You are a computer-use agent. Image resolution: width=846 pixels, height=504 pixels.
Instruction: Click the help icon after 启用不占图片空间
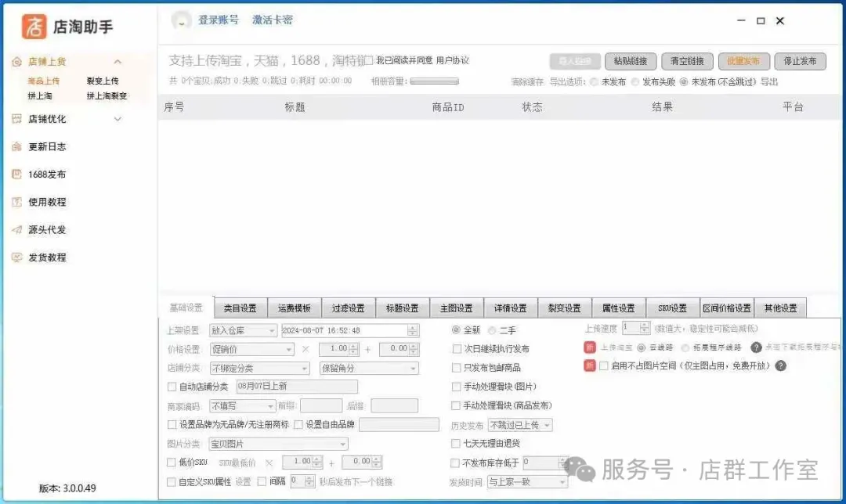point(780,365)
